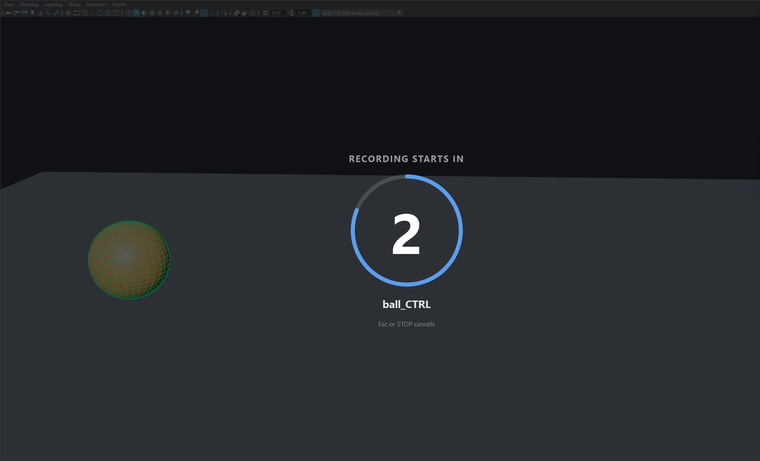
Task: Open the ACES 1.0 SDR-video view transform dropdown
Action: (x=361, y=13)
